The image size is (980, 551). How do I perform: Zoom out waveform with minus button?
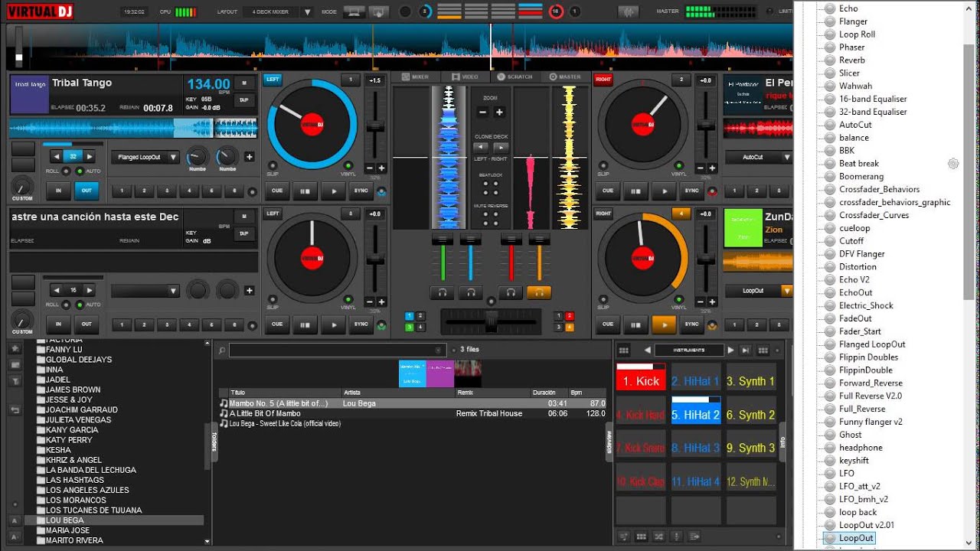click(x=482, y=112)
